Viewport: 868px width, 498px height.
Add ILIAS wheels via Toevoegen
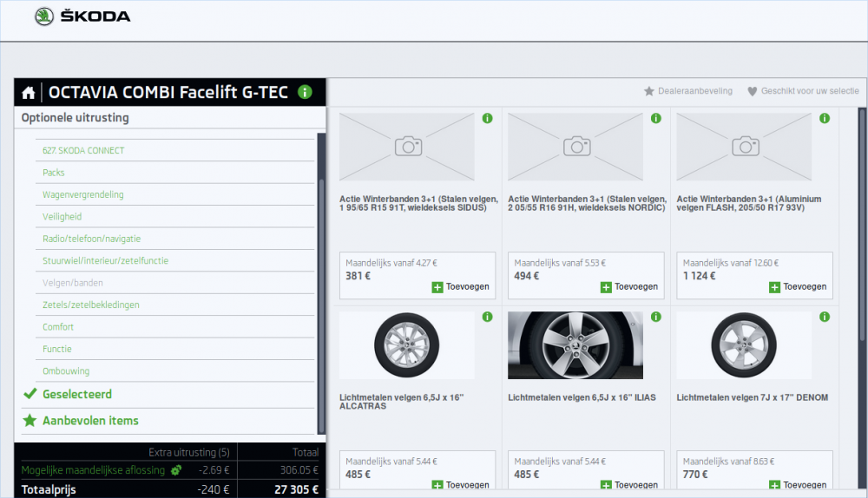629,485
